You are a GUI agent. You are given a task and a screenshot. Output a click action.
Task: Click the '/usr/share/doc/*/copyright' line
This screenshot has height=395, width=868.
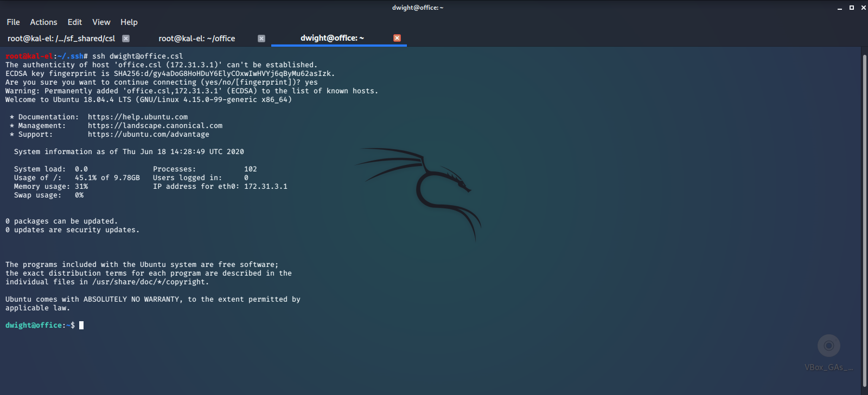(x=107, y=282)
